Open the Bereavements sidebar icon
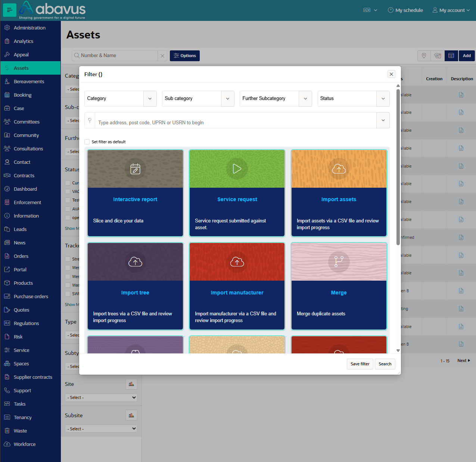This screenshot has height=462, width=476. (x=7, y=81)
